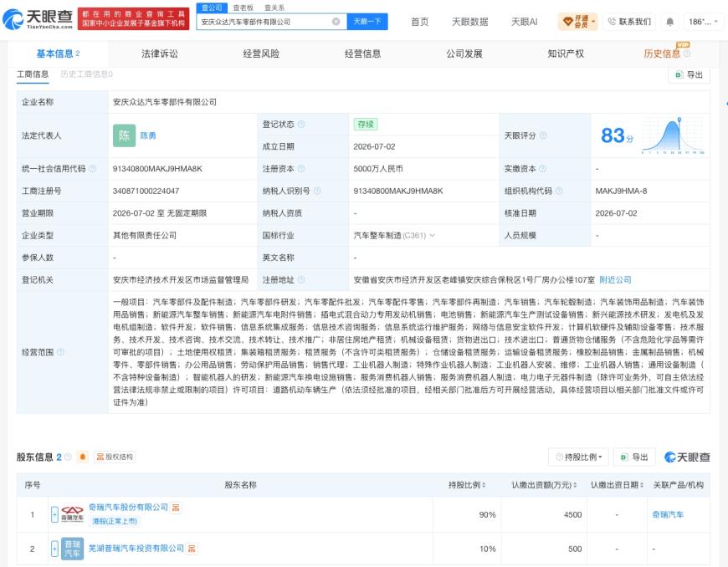
Task: Expand shareholder row for 芜湖普瑞汽车投资有限公司
Action: coord(54,549)
